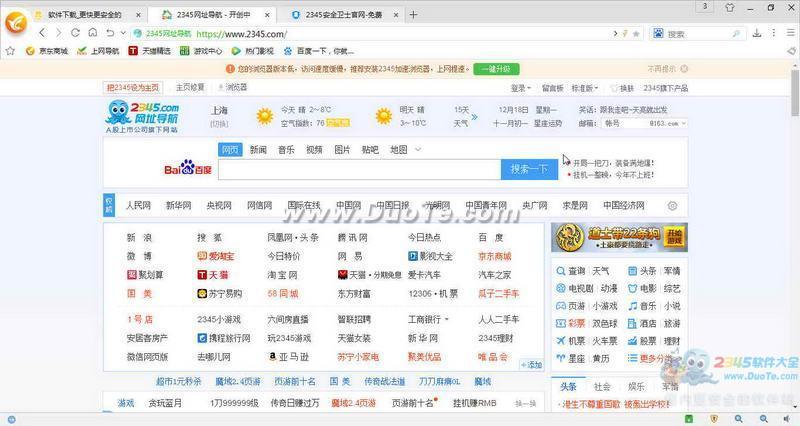The image size is (800, 426).
Task: Open 热门影视 bookmark
Action: [x=253, y=51]
